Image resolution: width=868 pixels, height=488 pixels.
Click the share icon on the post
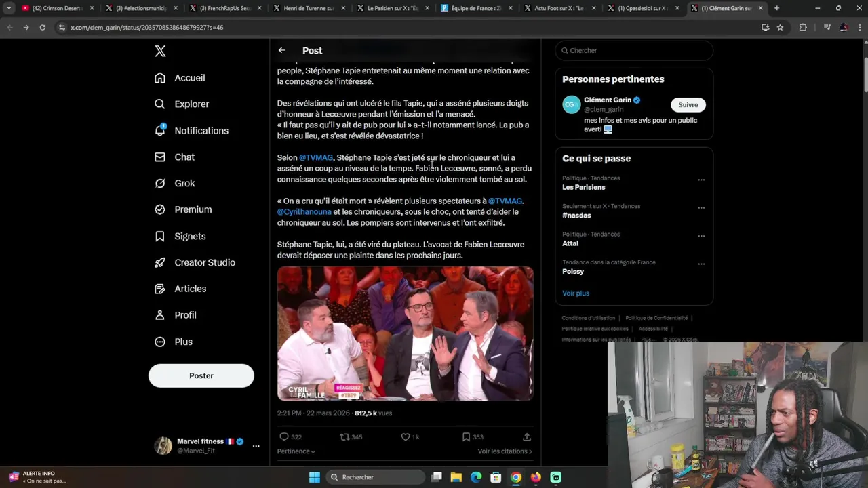[527, 437]
